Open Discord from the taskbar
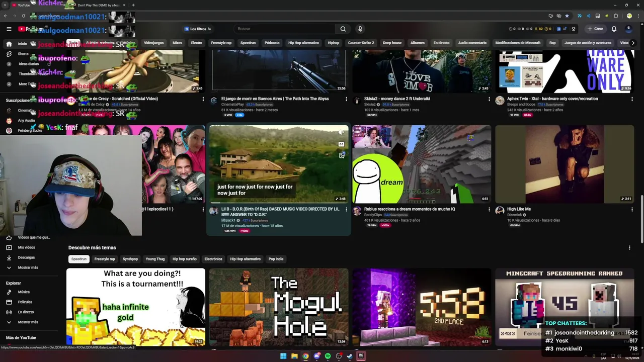Image resolution: width=644 pixels, height=362 pixels. click(316, 356)
